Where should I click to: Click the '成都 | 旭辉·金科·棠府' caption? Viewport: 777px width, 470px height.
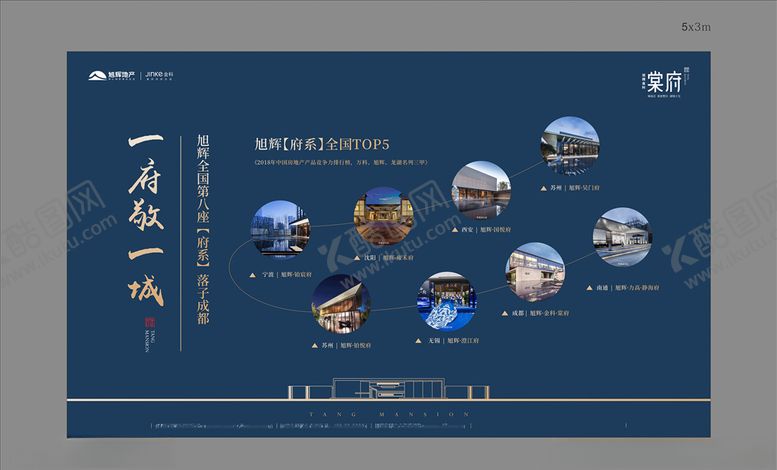(541, 313)
